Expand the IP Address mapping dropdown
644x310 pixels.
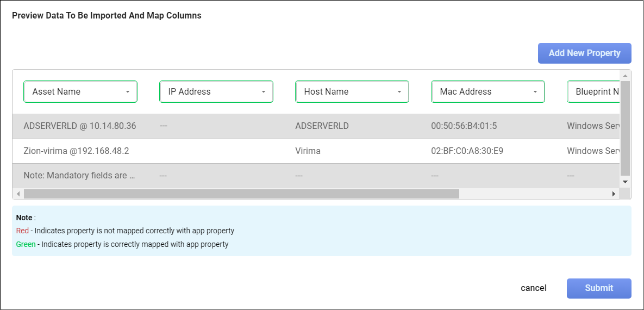tap(216, 92)
